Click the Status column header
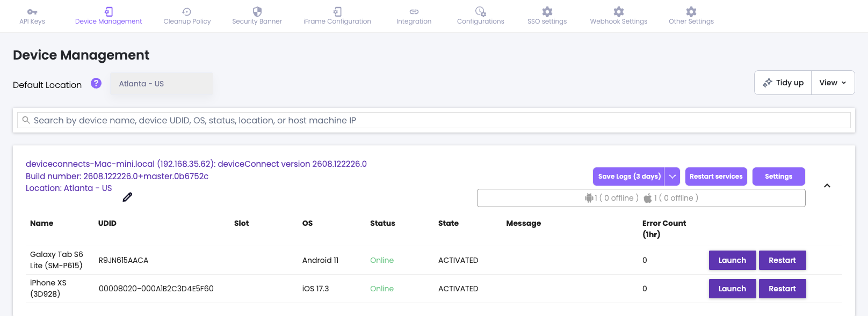 click(x=382, y=223)
